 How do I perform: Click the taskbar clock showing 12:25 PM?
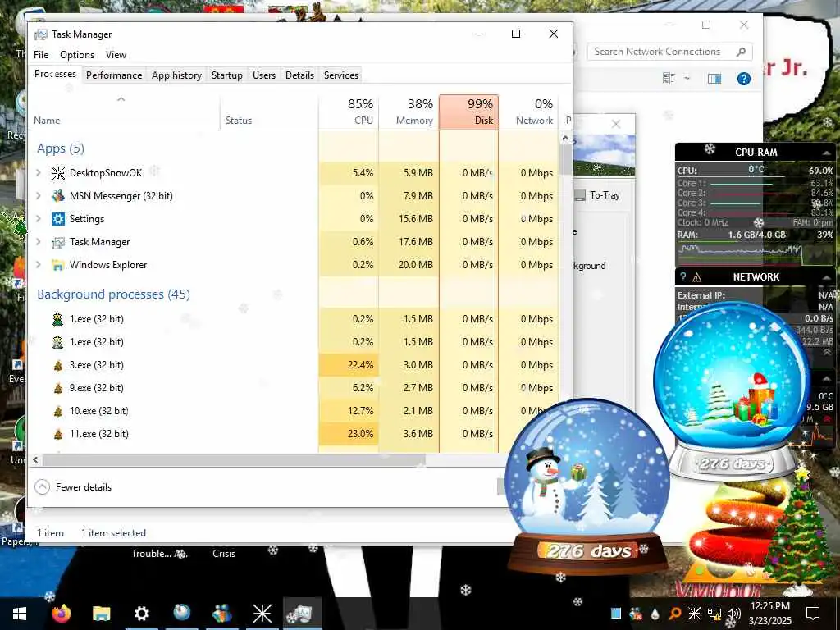[769, 614]
